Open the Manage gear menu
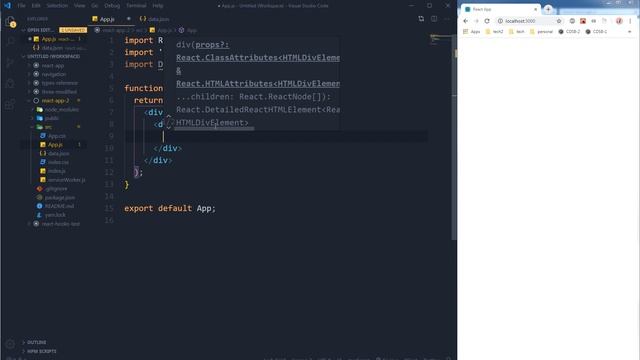Image resolution: width=640 pixels, height=360 pixels. [10, 344]
